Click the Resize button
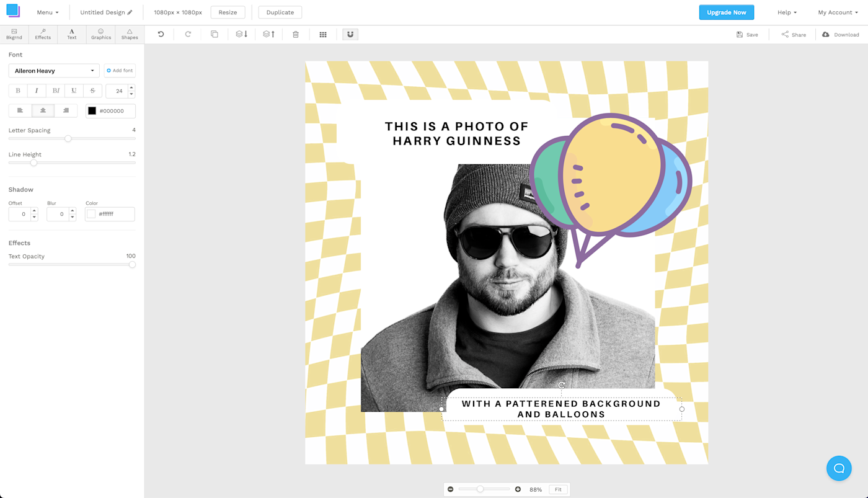This screenshot has width=868, height=498. pyautogui.click(x=228, y=12)
